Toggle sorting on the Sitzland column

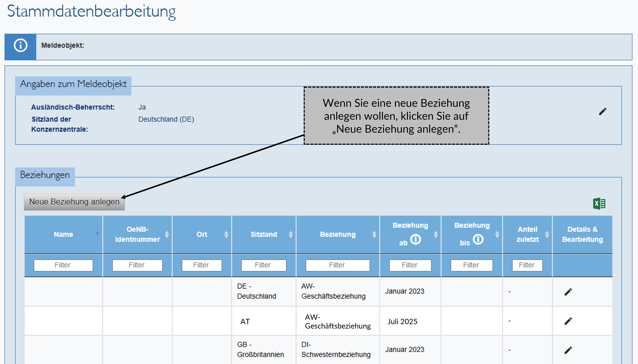(291, 234)
